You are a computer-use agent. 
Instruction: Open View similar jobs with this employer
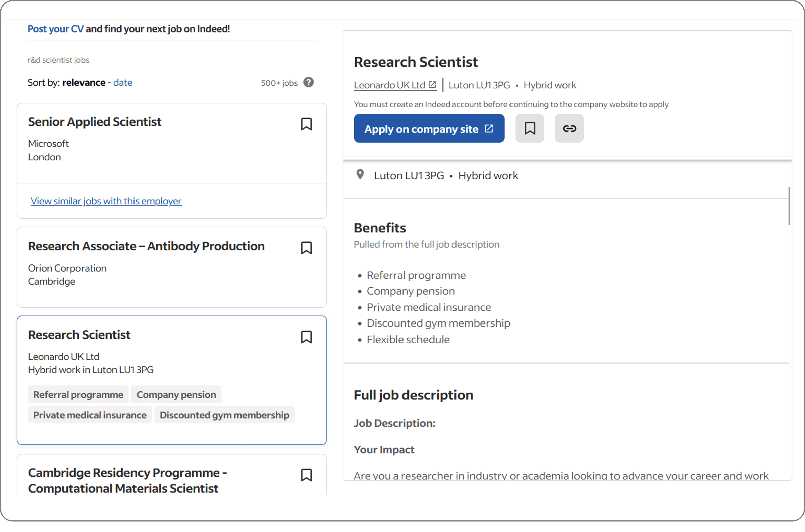click(x=106, y=201)
